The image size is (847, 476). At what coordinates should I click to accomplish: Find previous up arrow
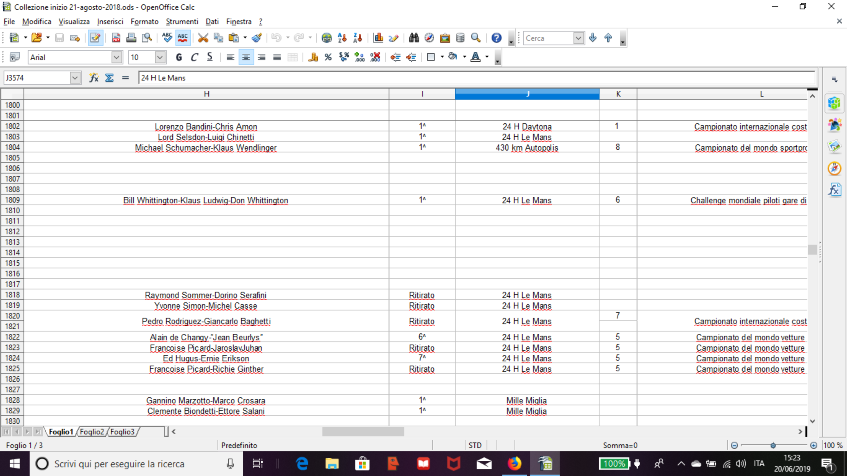pos(608,38)
